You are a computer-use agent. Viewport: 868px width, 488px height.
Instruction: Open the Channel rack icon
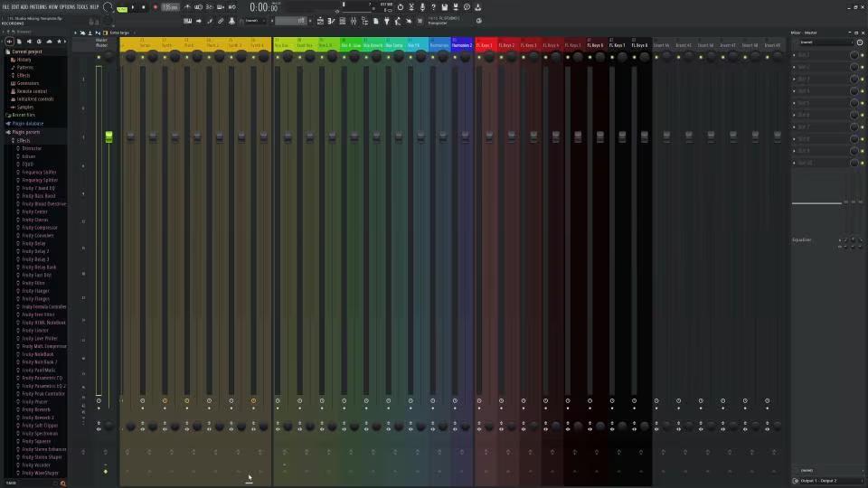pyautogui.click(x=342, y=21)
